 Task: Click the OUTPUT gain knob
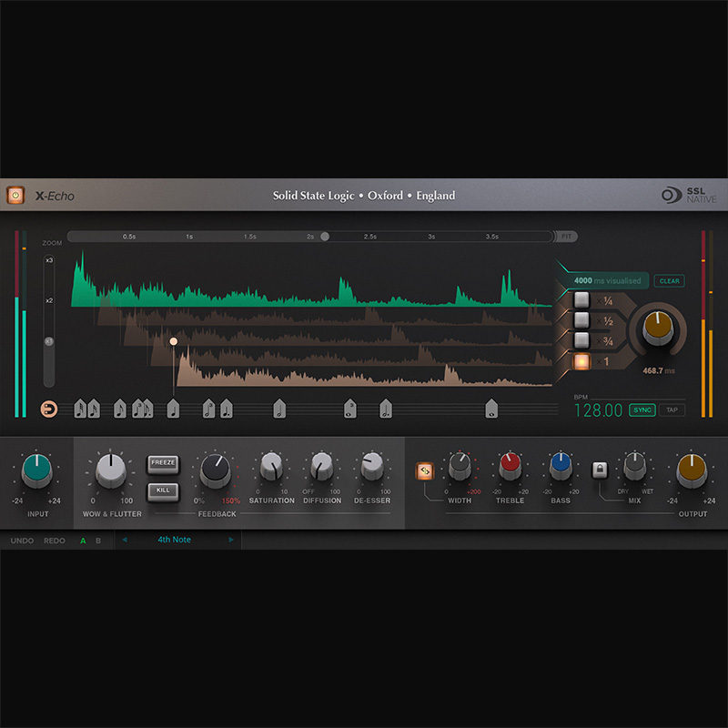point(692,470)
